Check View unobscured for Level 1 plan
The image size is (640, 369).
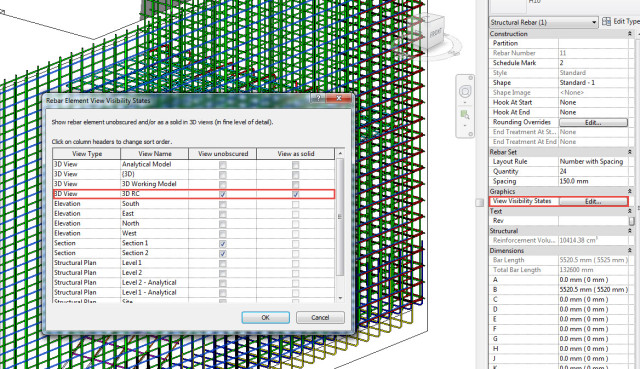coord(222,263)
